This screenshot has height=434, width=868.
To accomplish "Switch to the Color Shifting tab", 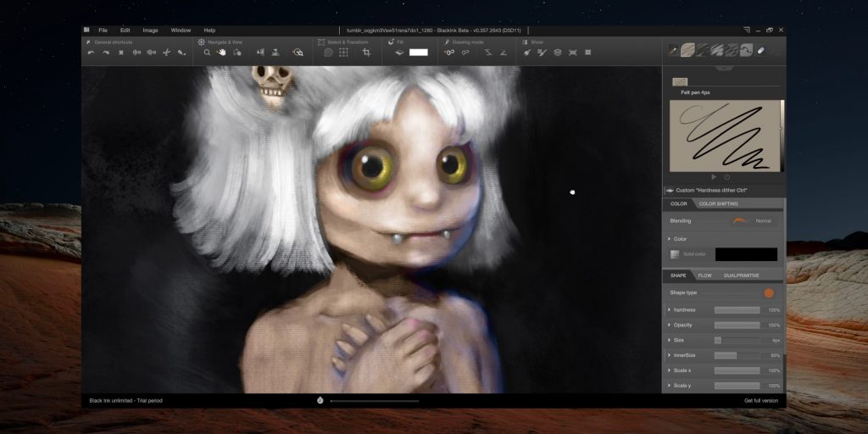I will [x=718, y=203].
